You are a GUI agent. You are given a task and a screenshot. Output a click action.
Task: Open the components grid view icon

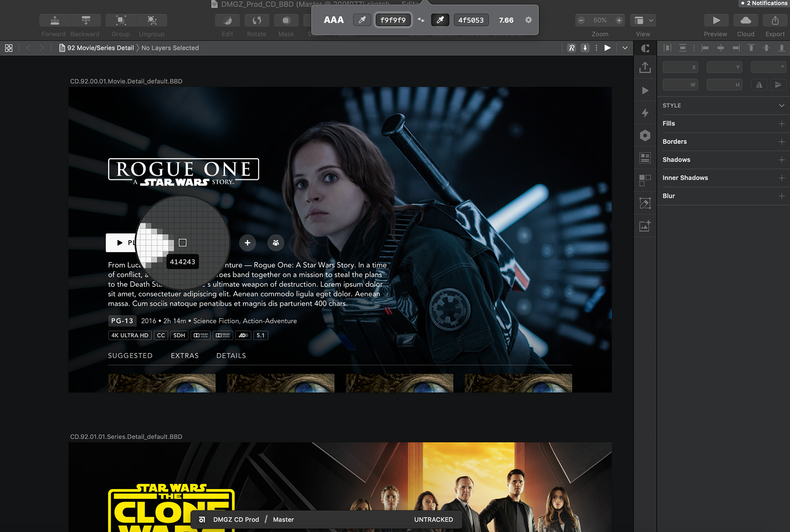coord(9,48)
